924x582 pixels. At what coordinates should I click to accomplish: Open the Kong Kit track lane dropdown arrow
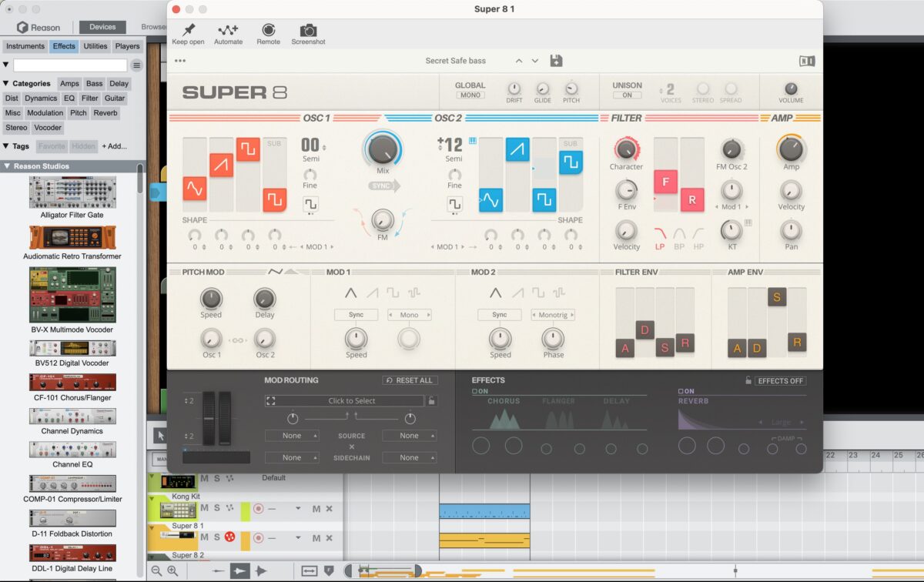pyautogui.click(x=299, y=508)
